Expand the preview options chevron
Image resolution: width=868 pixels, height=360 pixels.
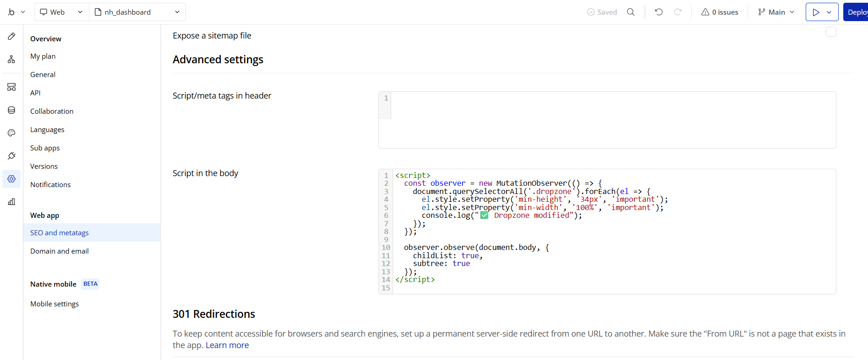pyautogui.click(x=830, y=12)
